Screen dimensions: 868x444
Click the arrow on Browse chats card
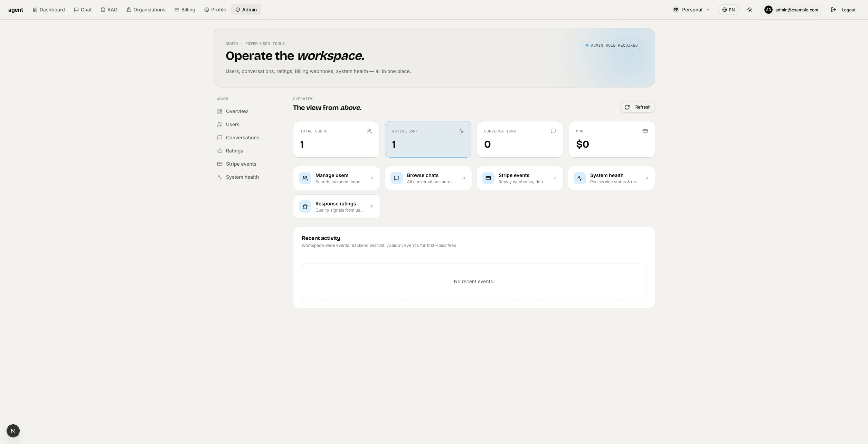[x=463, y=178]
